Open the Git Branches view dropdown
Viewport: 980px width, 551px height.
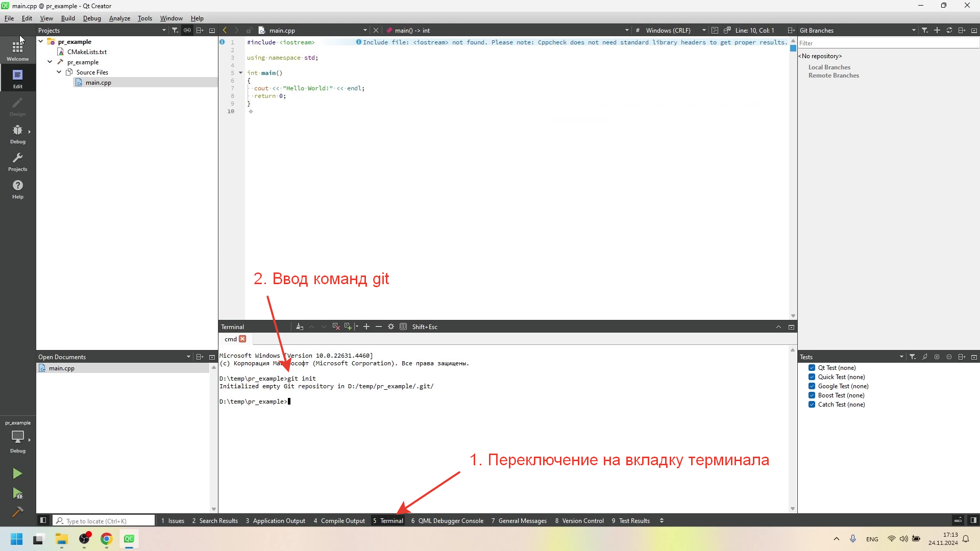pos(914,30)
